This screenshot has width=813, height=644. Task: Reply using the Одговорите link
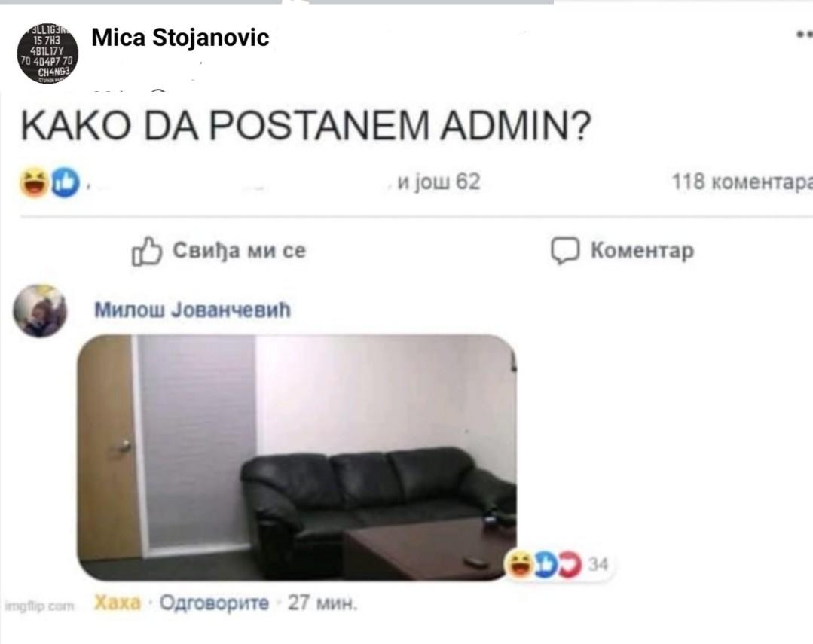[x=214, y=603]
